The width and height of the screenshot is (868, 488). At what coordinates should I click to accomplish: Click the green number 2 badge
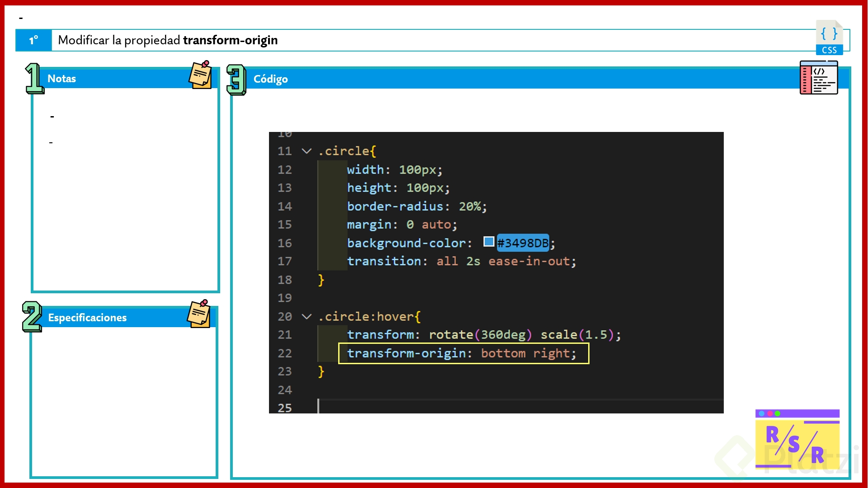click(32, 317)
